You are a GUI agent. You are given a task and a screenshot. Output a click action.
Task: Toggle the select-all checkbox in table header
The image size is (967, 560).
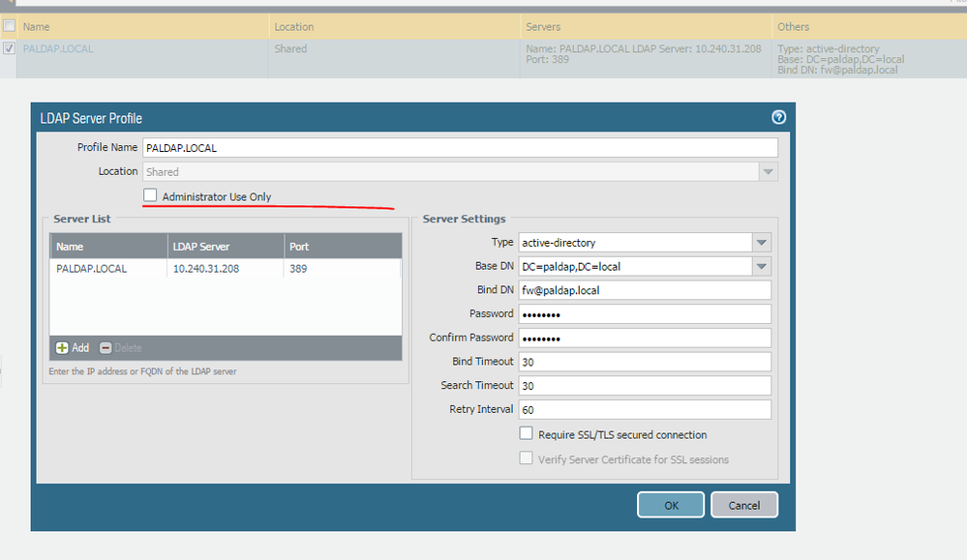point(9,26)
